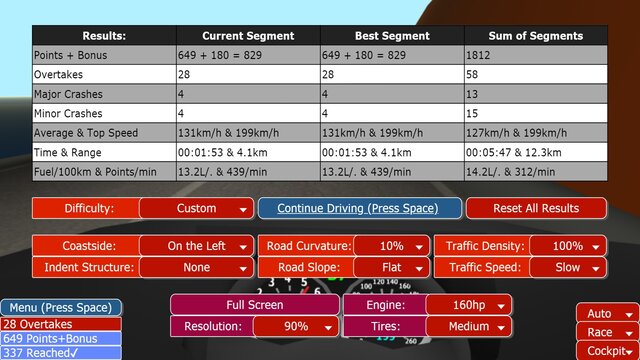Viewport: 640px width, 360px height.
Task: Open the Auto transmission dropdown
Action: [608, 313]
